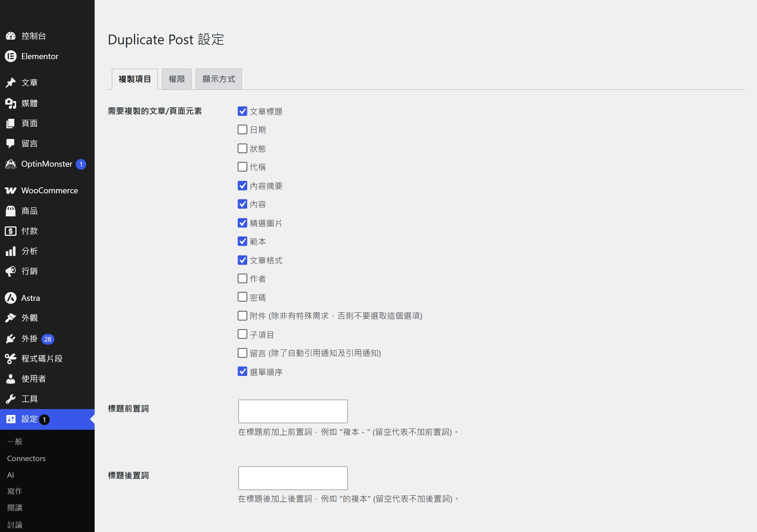Enable the 日期 checkbox
The width and height of the screenshot is (757, 532).
242,129
